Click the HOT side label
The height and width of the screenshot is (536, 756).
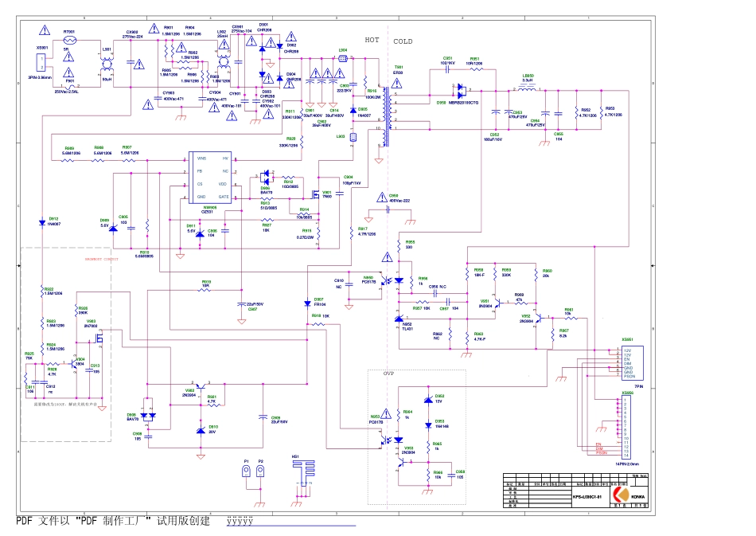(372, 40)
